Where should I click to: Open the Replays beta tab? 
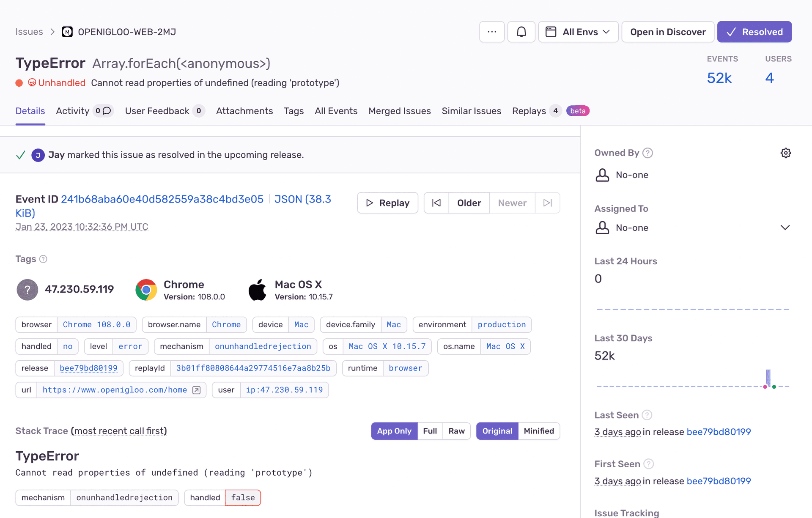pos(551,111)
